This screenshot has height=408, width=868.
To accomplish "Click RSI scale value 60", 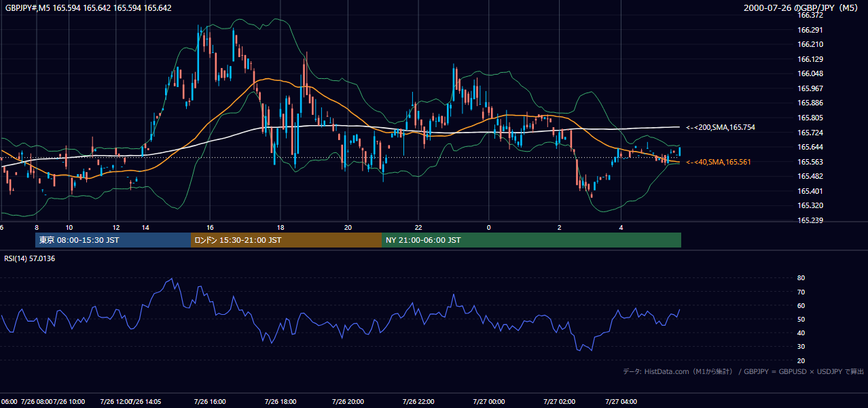I will (801, 305).
